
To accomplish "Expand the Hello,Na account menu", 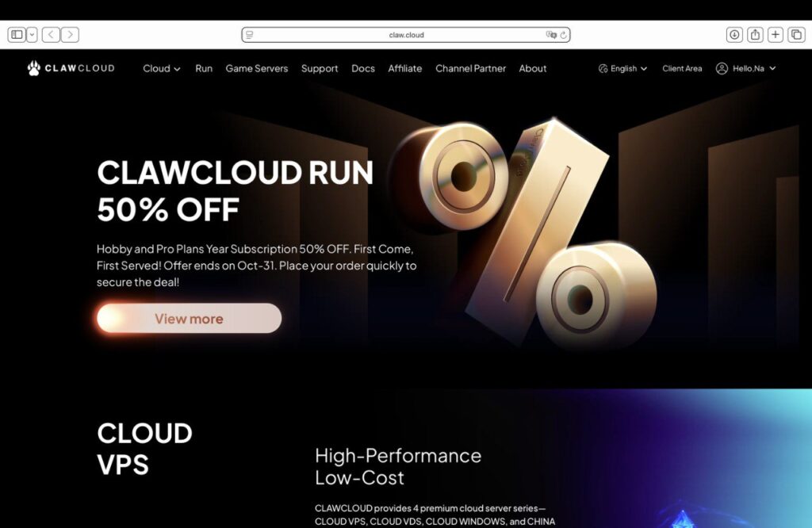I will 745,68.
